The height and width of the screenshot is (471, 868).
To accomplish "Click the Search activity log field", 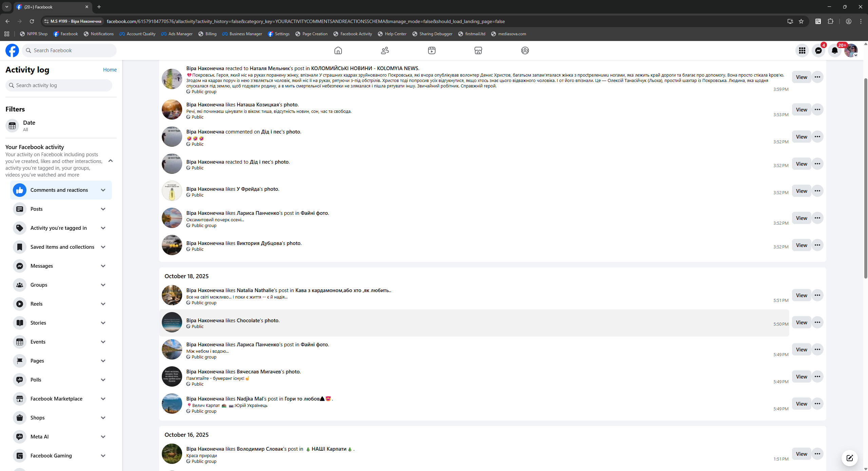I will pyautogui.click(x=59, y=85).
